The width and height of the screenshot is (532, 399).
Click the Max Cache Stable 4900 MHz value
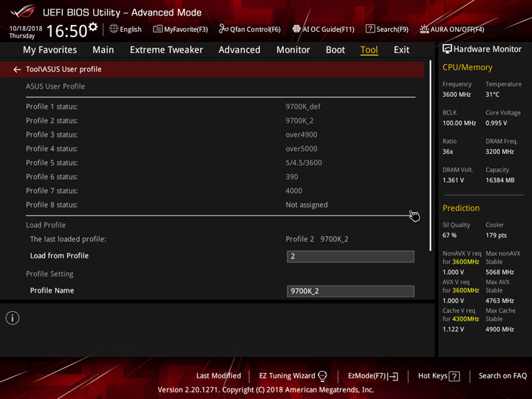tap(499, 330)
